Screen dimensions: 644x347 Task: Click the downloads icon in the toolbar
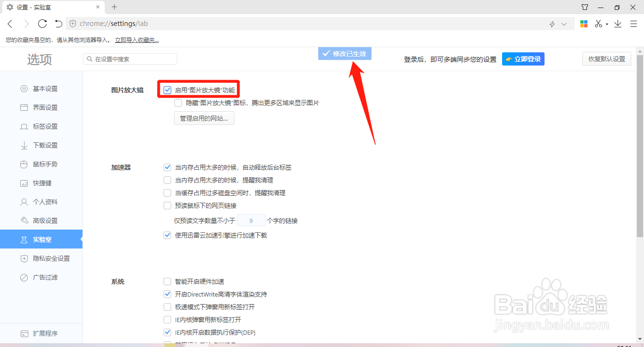618,23
